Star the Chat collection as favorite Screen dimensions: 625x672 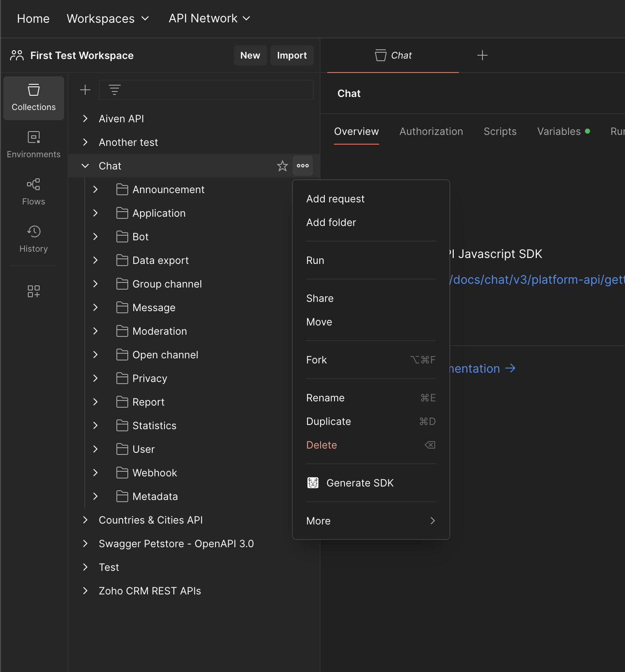282,166
